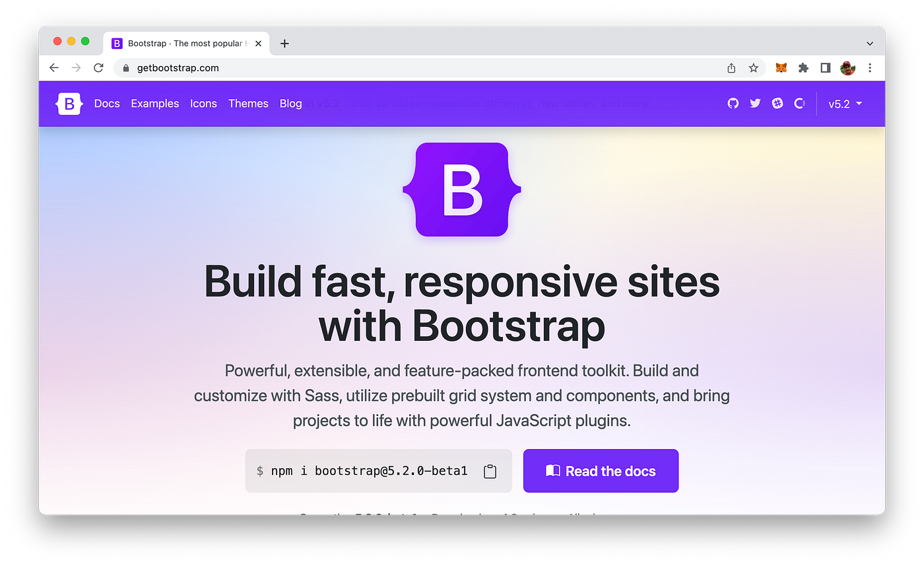The image size is (924, 566).
Task: Reload the page with the refresh icon
Action: click(98, 67)
